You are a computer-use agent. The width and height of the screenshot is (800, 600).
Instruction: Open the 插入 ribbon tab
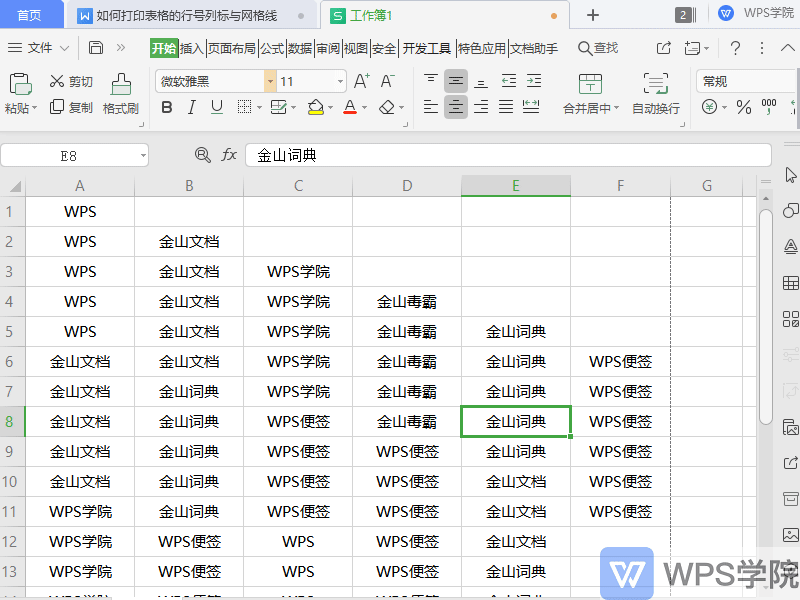click(x=192, y=48)
